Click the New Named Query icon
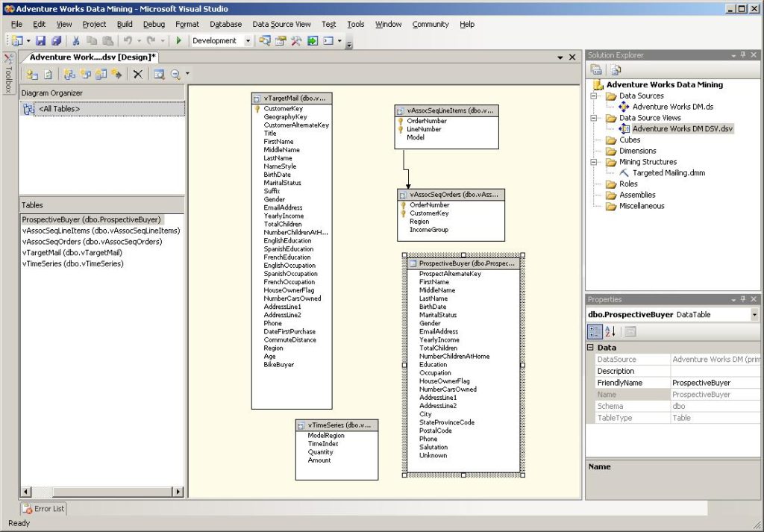This screenshot has width=764, height=532. (85, 75)
